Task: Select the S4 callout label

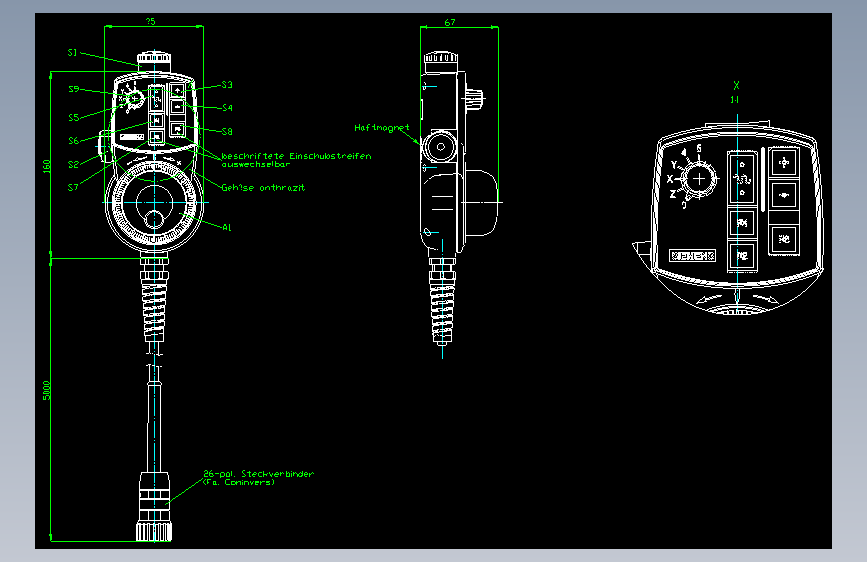Action: point(228,108)
